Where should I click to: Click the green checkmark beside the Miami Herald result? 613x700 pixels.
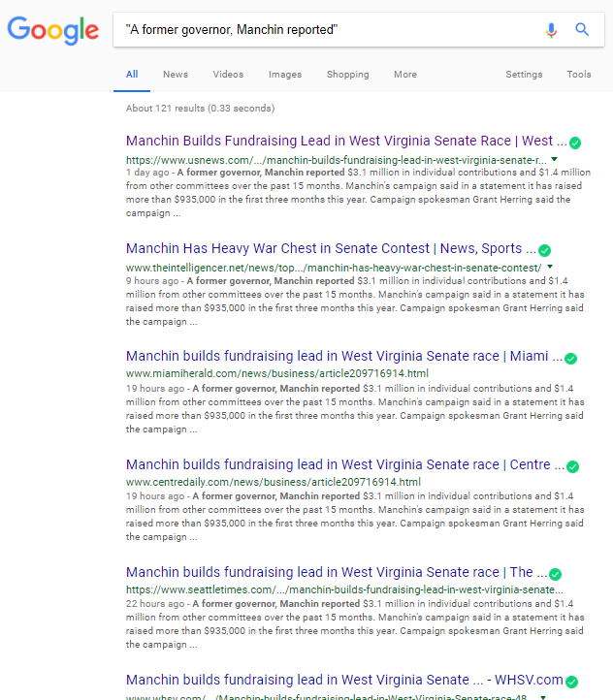(570, 359)
